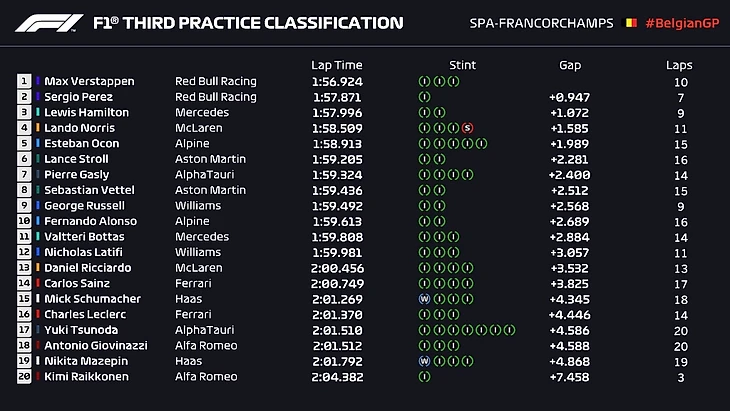Click Mick Schumacher's blue wet tyre icon
The image size is (730, 411).
(x=424, y=299)
